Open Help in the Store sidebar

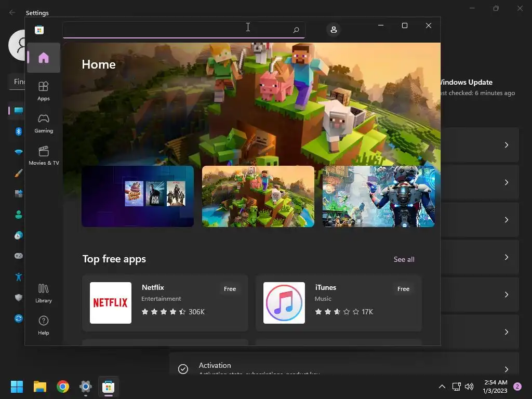[44, 325]
